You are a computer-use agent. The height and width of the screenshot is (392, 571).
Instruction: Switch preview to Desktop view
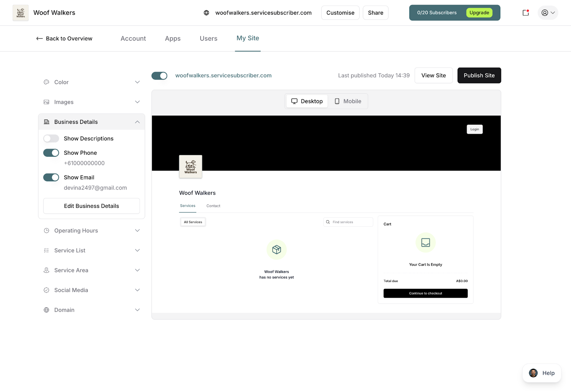point(307,101)
